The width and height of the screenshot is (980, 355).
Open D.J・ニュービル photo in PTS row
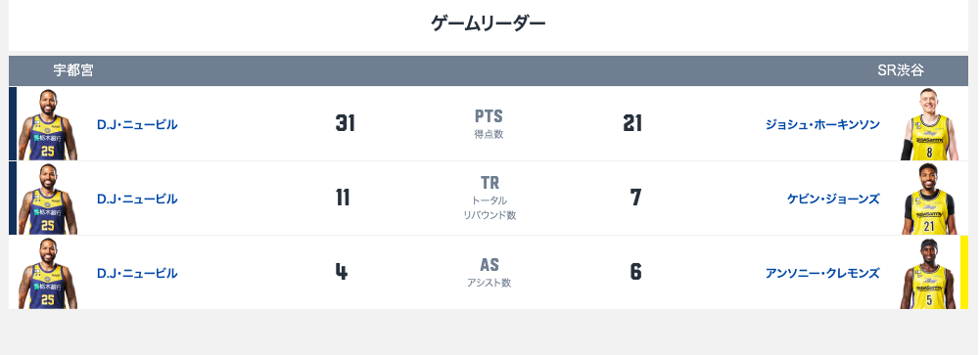pyautogui.click(x=48, y=124)
